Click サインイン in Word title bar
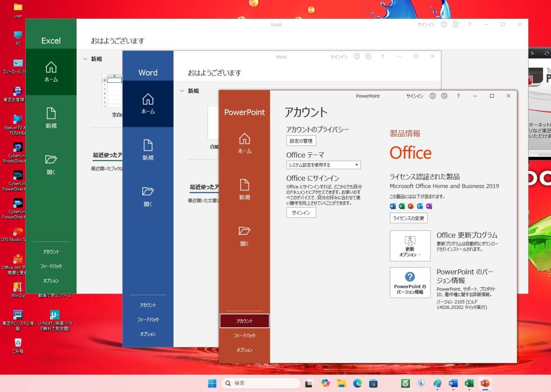 pyautogui.click(x=339, y=57)
